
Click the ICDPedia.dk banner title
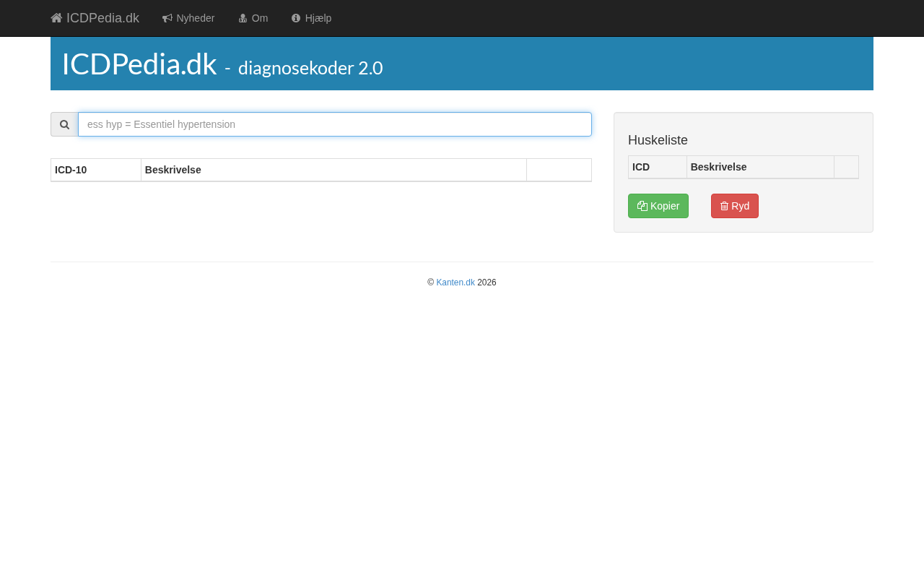coord(139,64)
